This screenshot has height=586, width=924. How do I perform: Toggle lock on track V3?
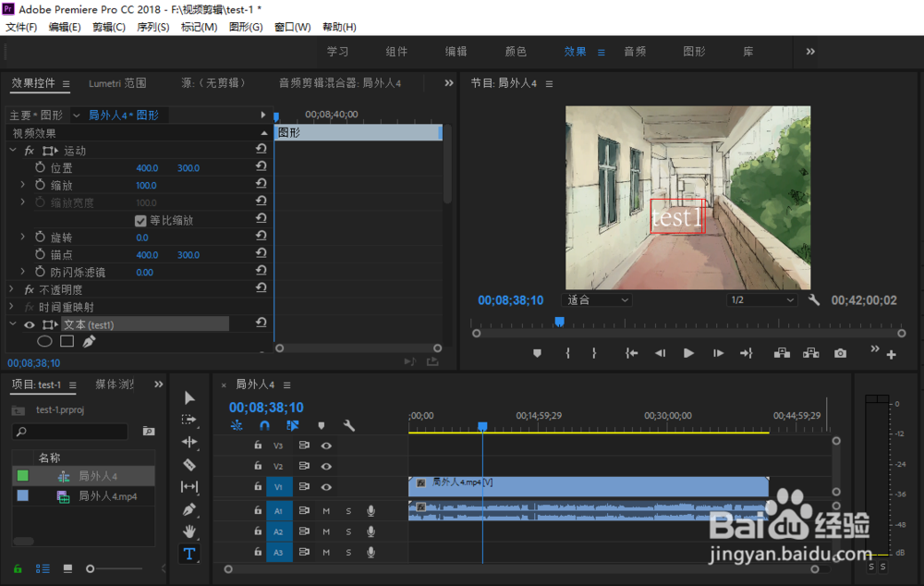click(x=258, y=446)
